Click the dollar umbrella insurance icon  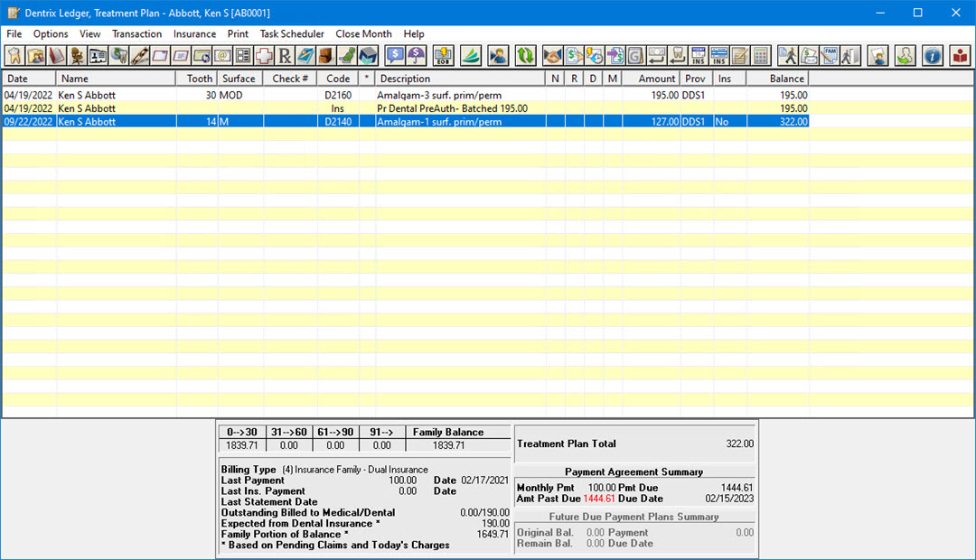(x=416, y=56)
